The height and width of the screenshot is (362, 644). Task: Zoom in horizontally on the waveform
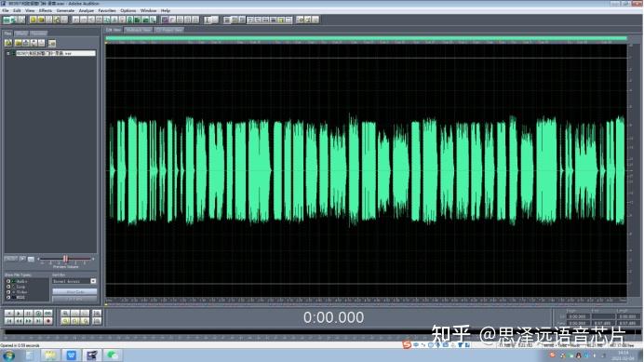65,313
